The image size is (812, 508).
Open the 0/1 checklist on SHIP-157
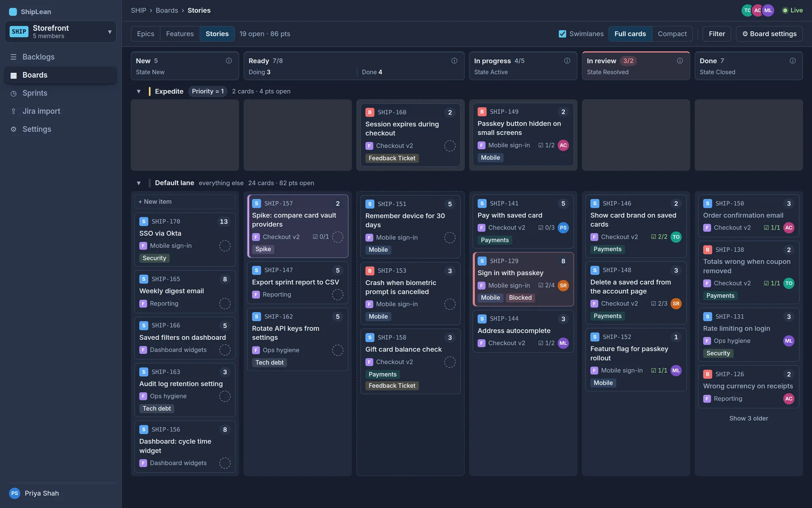(x=321, y=237)
